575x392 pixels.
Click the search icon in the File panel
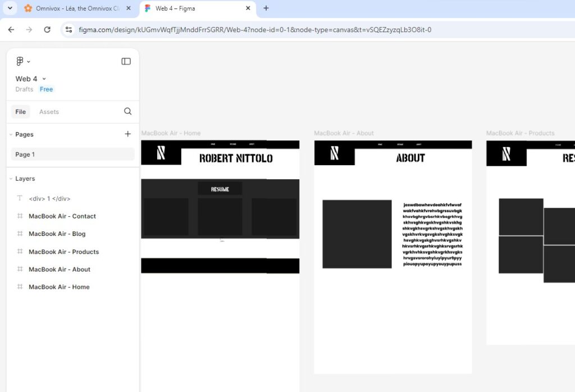point(127,111)
